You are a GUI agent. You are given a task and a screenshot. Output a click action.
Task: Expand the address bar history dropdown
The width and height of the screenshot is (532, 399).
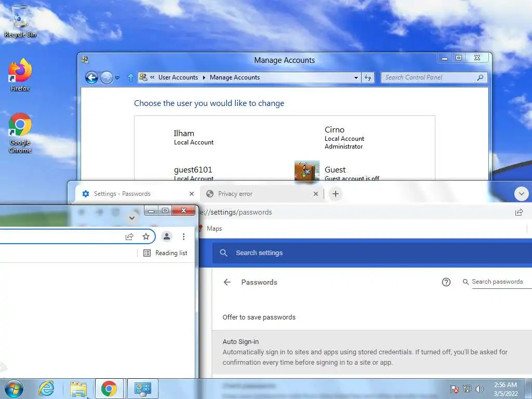point(356,78)
